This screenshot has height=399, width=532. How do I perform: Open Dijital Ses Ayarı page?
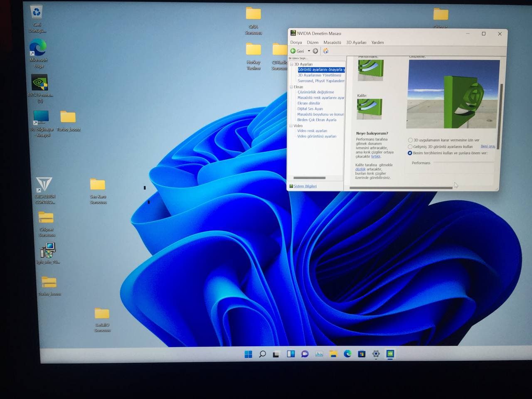click(310, 108)
